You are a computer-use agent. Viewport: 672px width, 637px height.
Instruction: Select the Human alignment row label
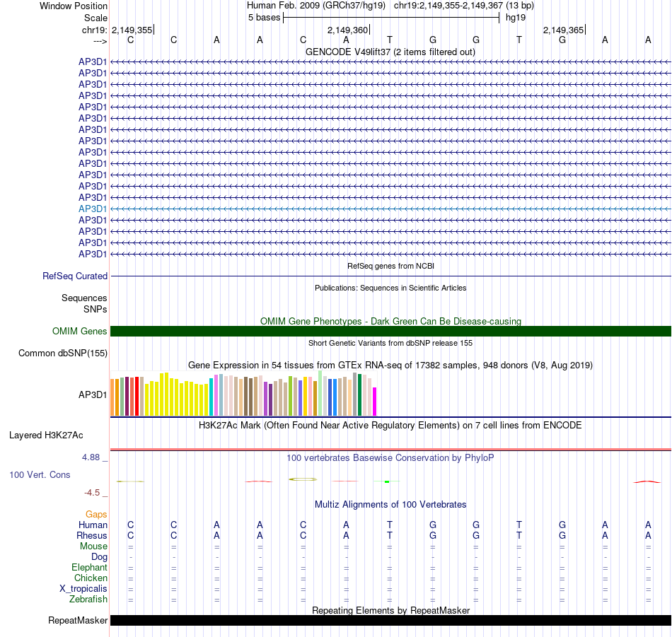coord(93,525)
